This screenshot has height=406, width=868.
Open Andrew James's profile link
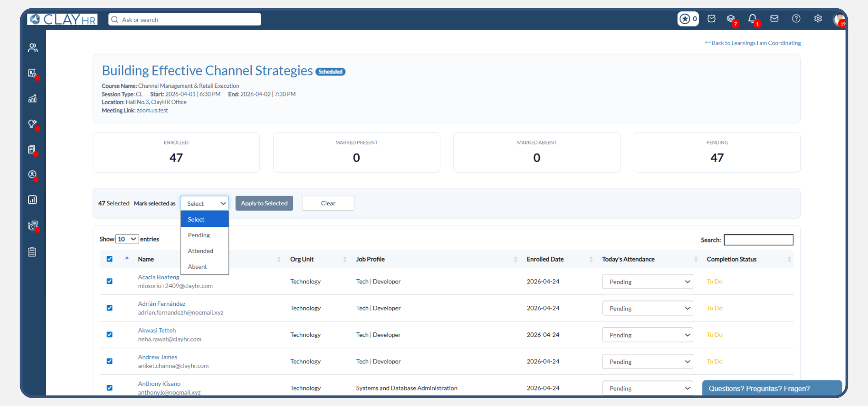[157, 357]
